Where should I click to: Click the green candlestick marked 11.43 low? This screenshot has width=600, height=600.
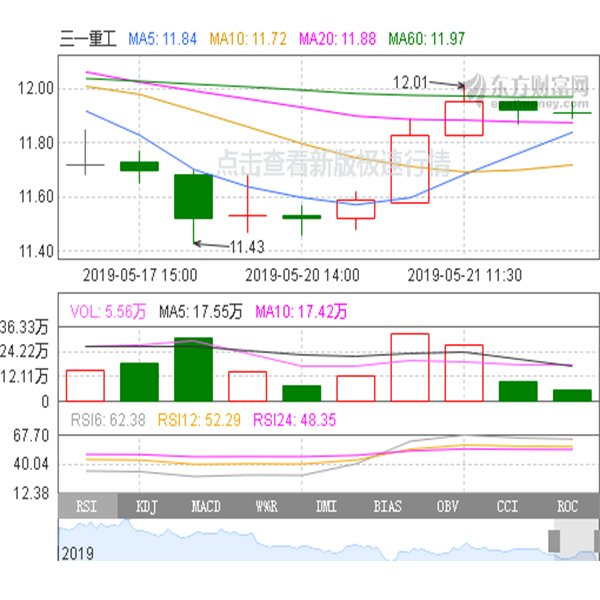193,196
